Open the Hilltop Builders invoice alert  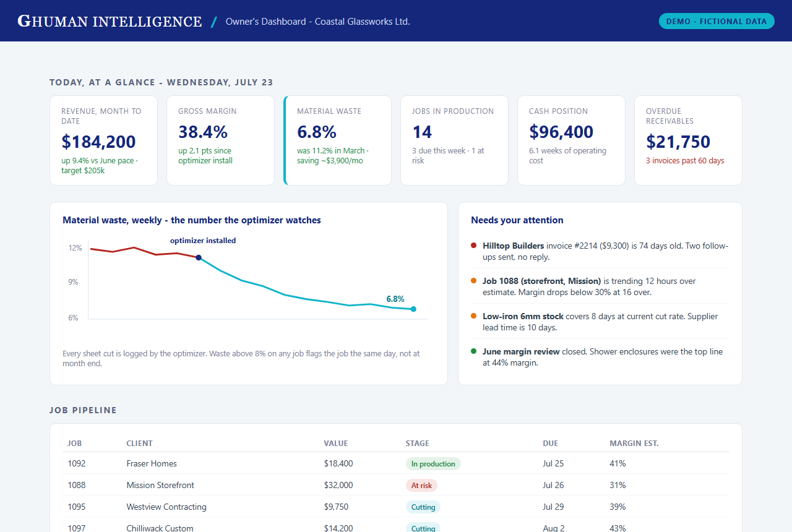[600, 251]
